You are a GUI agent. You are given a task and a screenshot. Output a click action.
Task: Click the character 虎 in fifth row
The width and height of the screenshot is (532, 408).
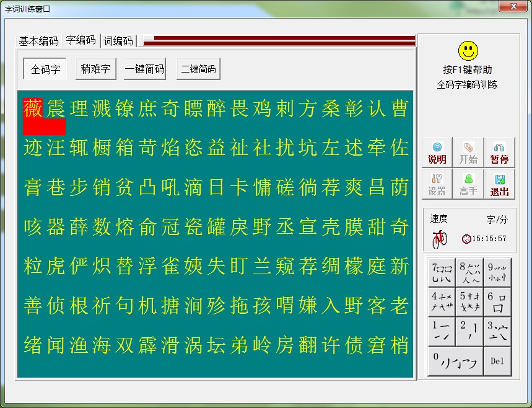56,265
